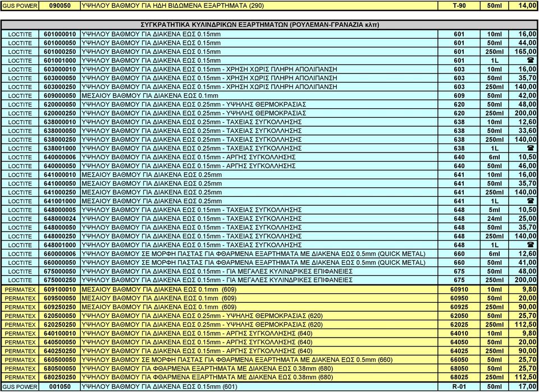Select product code 603000250
The height and width of the screenshot is (392, 539).
pyautogui.click(x=60, y=87)
